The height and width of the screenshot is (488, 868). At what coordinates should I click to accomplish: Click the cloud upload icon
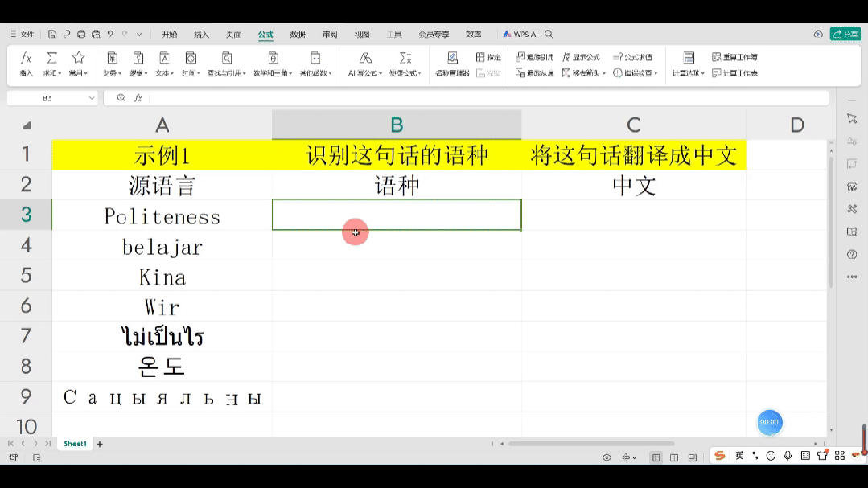click(x=818, y=35)
